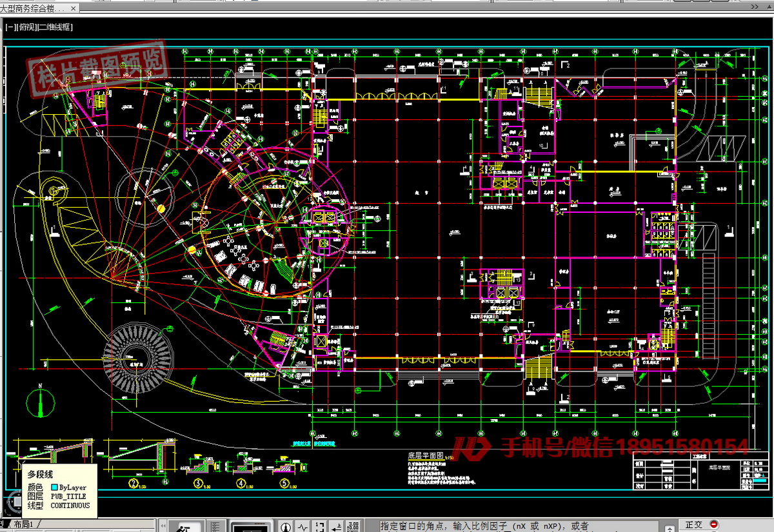Click the waveform icon in the status bar
Screen dimensions: 774x532
(303, 526)
